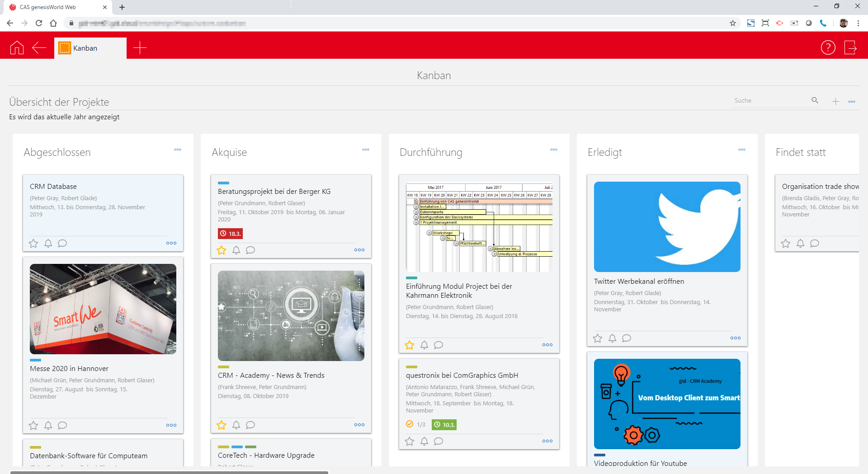Screen dimensions: 868x474
Task: Star the Organisation trade show card
Action: point(786,244)
